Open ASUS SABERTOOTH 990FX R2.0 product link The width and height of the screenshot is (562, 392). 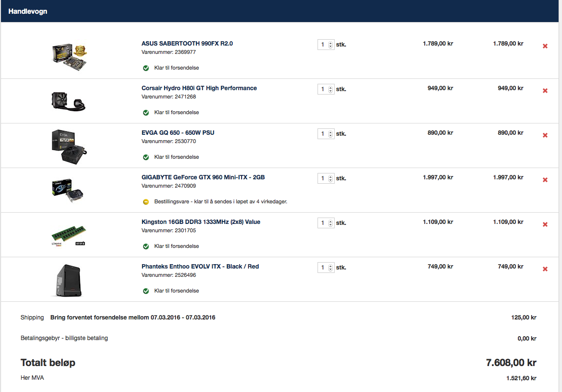(187, 43)
